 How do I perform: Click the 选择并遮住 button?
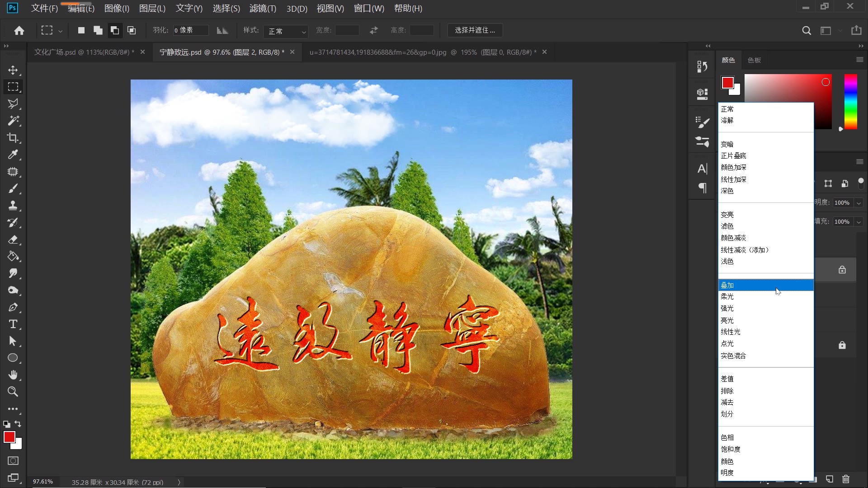pyautogui.click(x=474, y=30)
